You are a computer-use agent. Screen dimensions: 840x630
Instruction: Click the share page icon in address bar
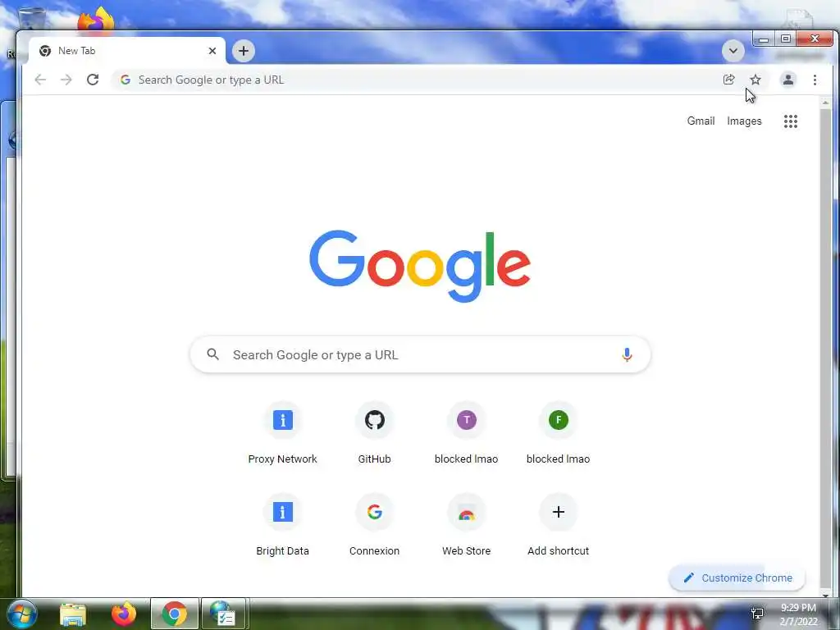(x=728, y=80)
